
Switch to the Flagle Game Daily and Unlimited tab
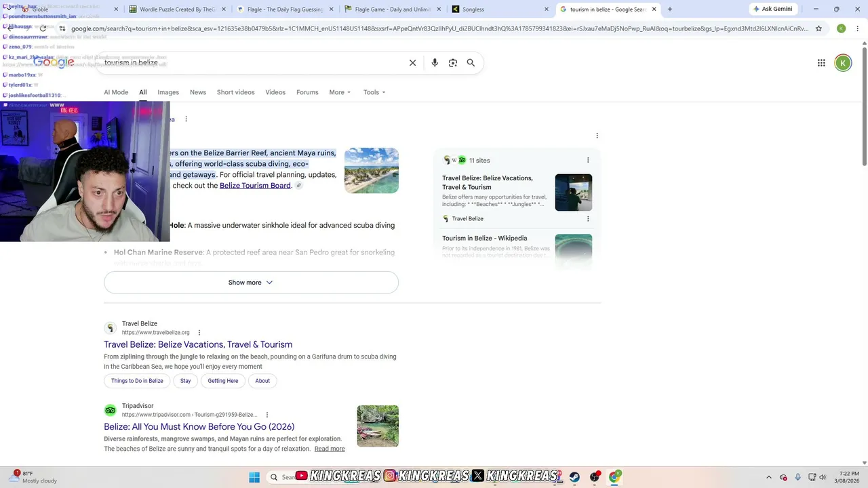(392, 9)
